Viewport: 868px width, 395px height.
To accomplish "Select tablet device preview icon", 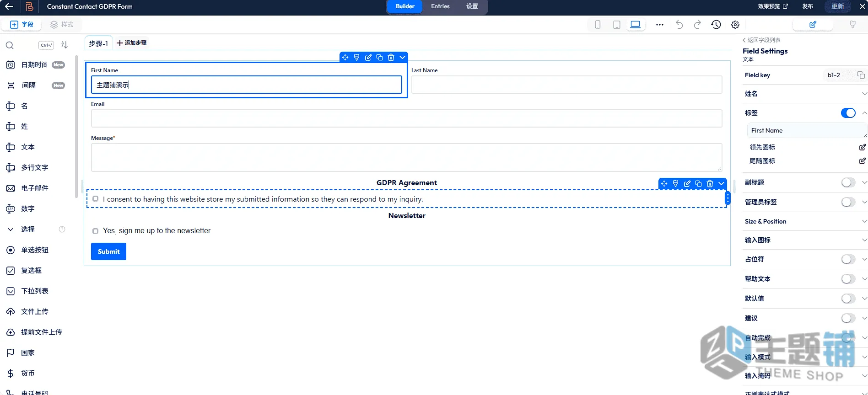I will pyautogui.click(x=617, y=25).
